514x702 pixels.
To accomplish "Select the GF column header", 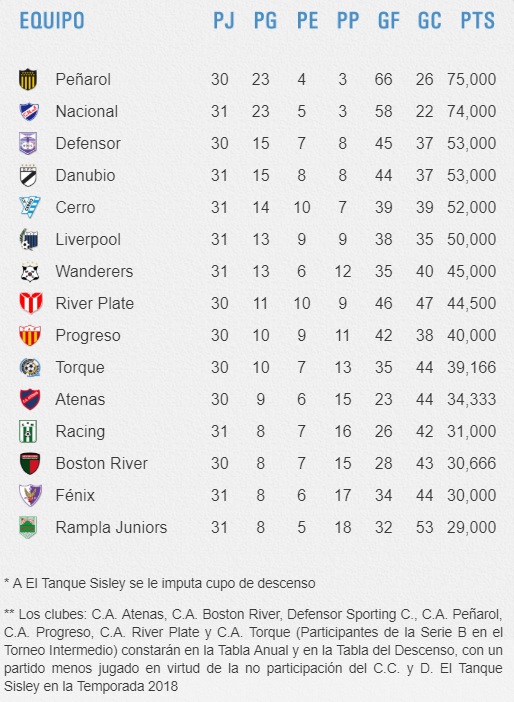I will [389, 21].
